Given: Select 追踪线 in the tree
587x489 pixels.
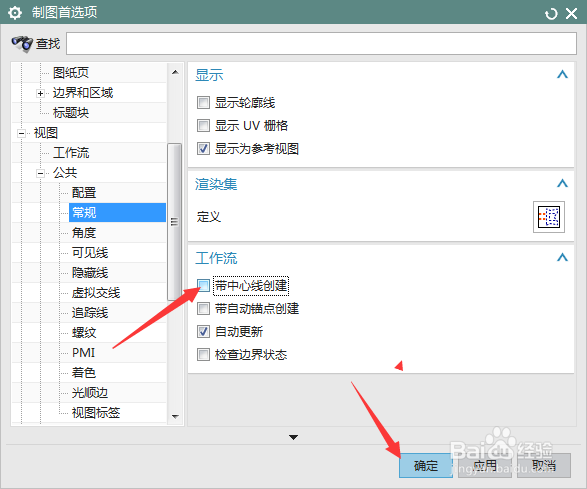Looking at the screenshot, I should [x=90, y=313].
